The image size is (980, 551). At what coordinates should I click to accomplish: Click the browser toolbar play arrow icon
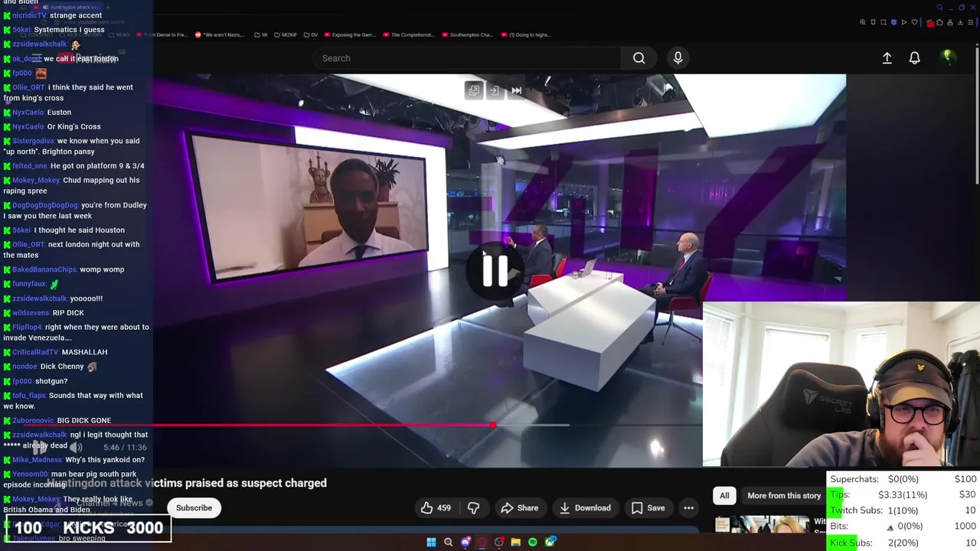point(903,22)
